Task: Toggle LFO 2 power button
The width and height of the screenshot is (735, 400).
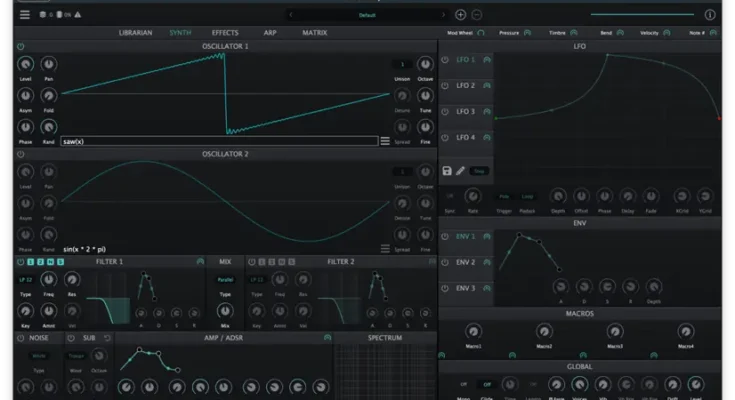Action: point(445,85)
